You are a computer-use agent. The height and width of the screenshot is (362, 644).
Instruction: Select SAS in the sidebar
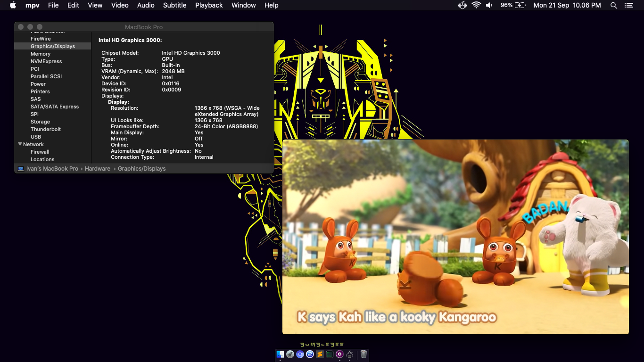pos(36,99)
